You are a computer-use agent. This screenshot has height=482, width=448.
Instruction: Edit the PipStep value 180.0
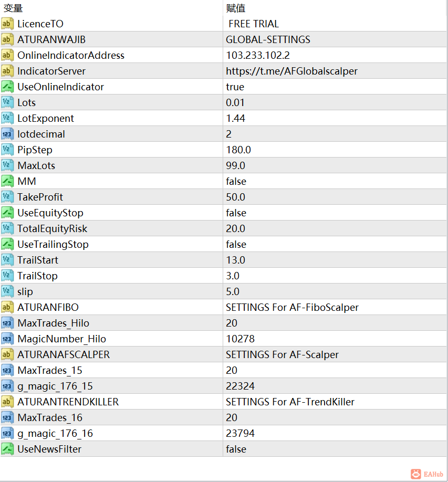335,150
